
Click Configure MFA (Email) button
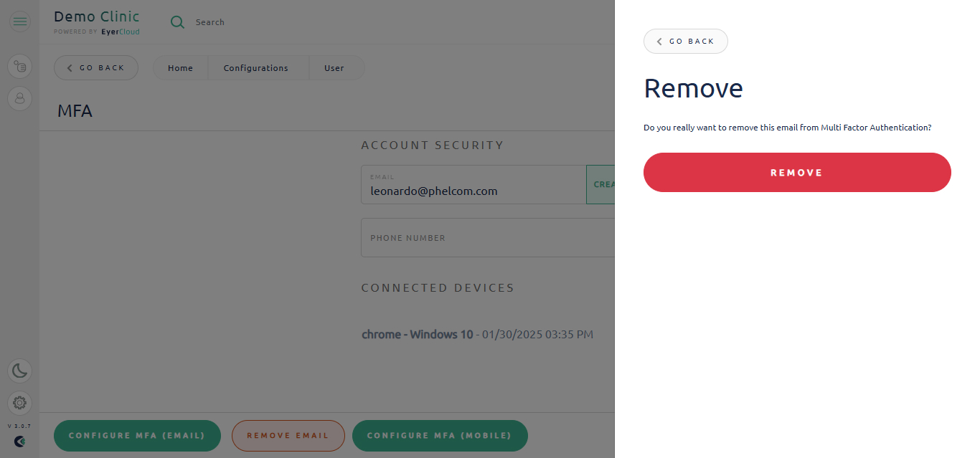(x=137, y=436)
